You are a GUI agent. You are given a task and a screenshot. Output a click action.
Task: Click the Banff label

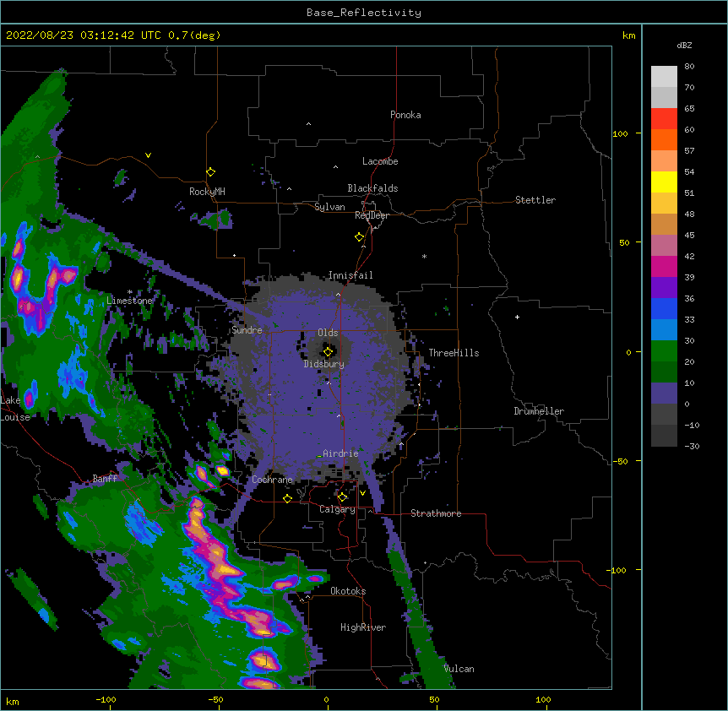(x=105, y=479)
